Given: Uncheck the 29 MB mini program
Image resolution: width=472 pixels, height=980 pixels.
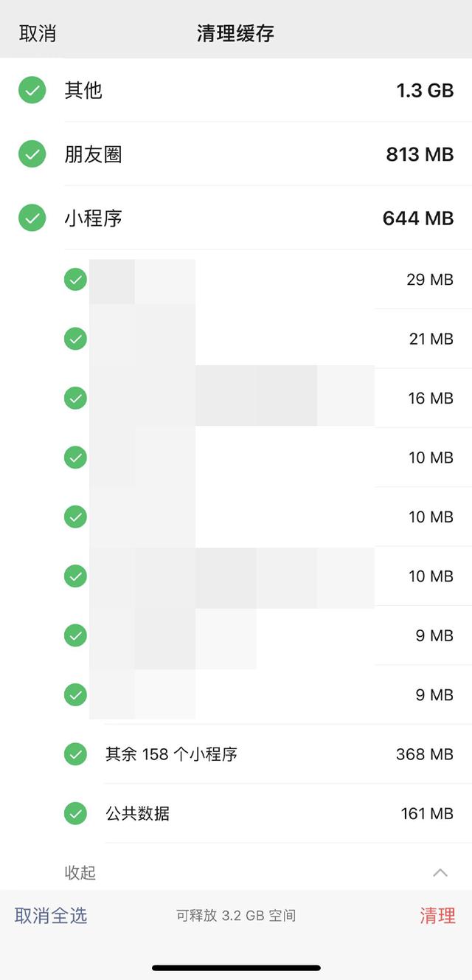Looking at the screenshot, I should [75, 280].
